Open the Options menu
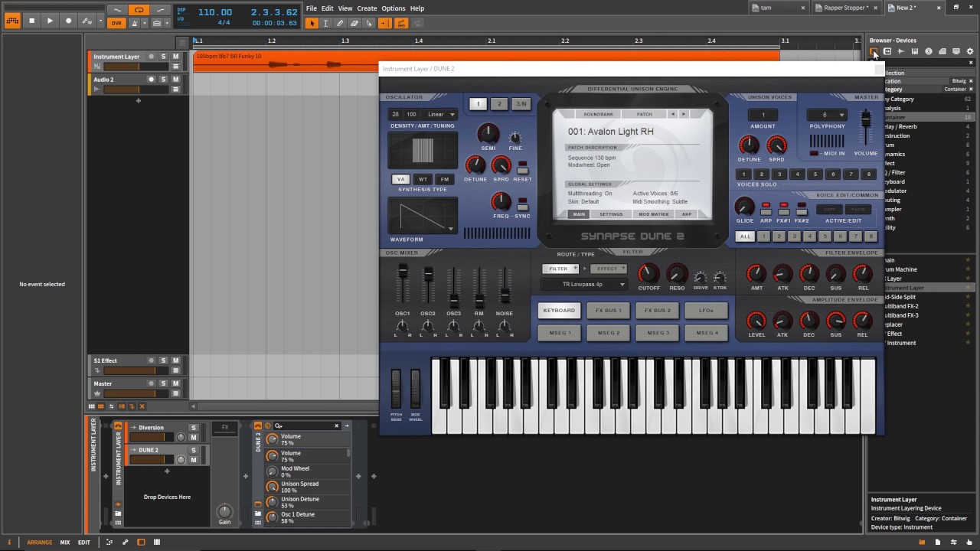The image size is (980, 551). (x=394, y=8)
